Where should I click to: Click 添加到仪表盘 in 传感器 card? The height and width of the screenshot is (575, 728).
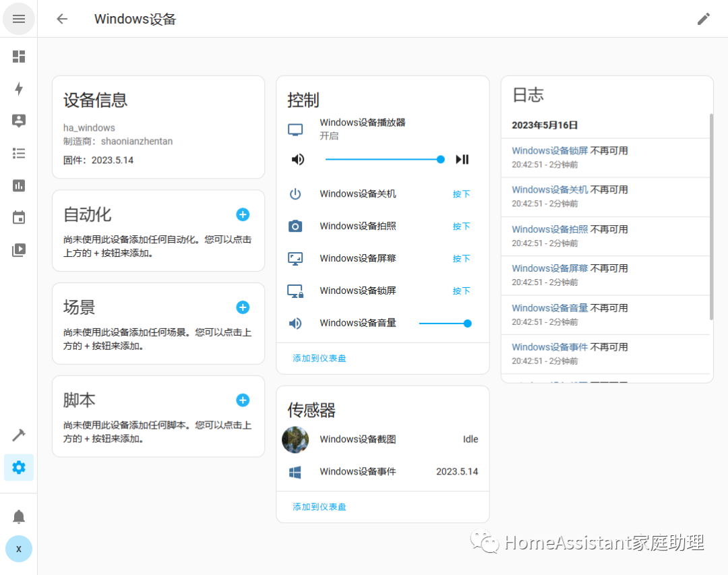pyautogui.click(x=320, y=507)
